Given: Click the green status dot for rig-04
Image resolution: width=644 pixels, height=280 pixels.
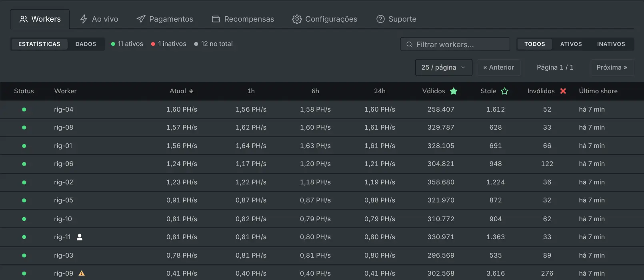Looking at the screenshot, I should point(24,109).
